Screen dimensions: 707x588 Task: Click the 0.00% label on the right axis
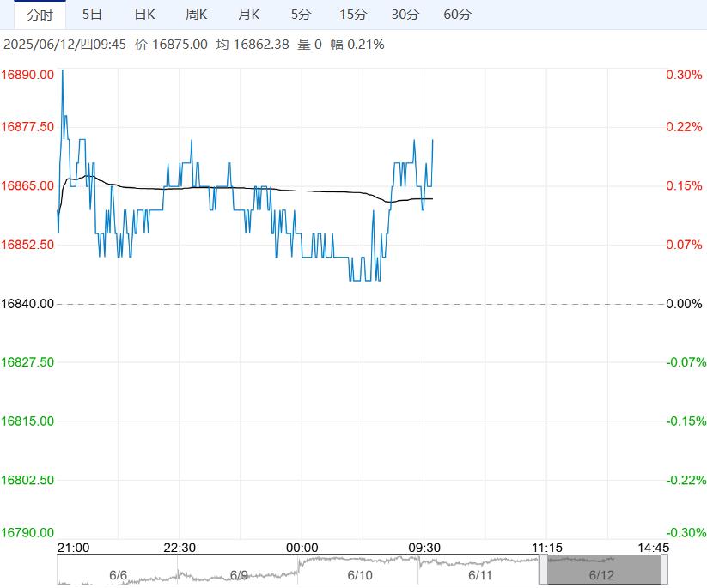click(684, 304)
